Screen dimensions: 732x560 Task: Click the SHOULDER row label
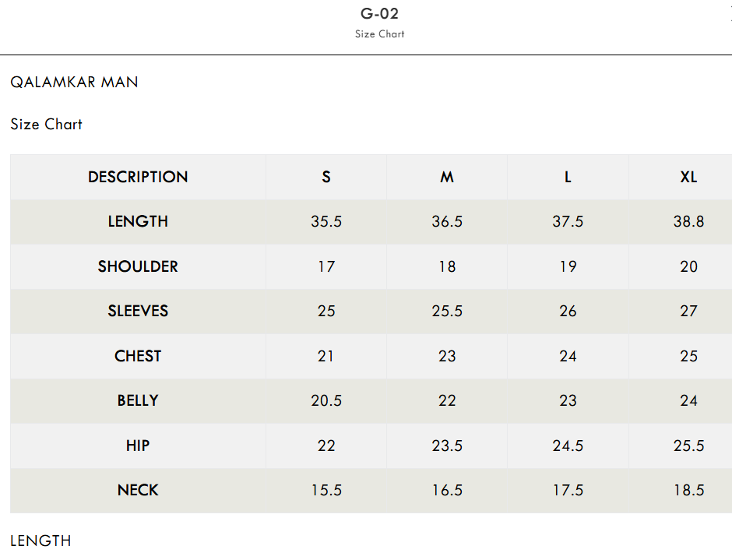138,266
